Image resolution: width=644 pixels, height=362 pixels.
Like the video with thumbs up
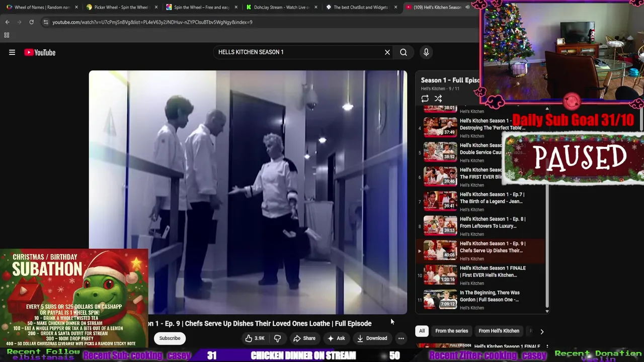pyautogui.click(x=255, y=338)
